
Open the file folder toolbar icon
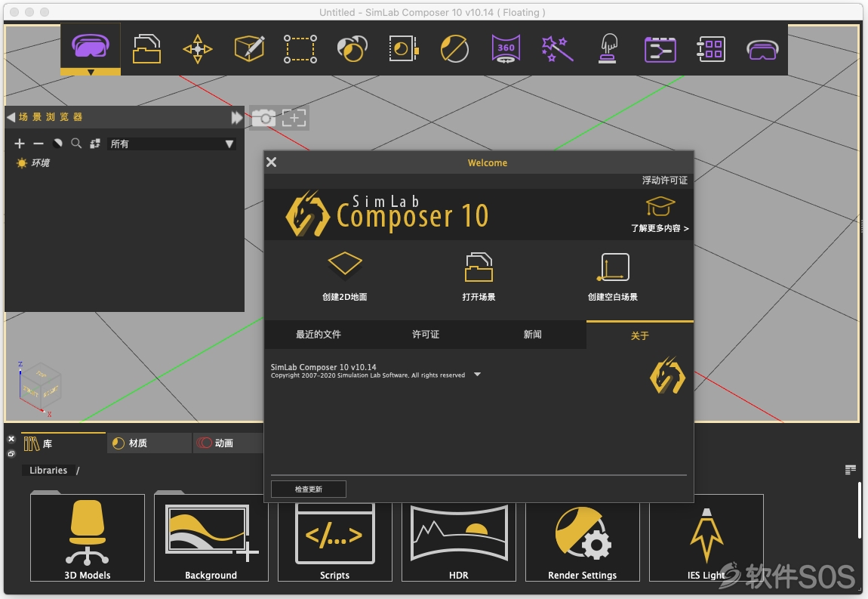pyautogui.click(x=146, y=49)
